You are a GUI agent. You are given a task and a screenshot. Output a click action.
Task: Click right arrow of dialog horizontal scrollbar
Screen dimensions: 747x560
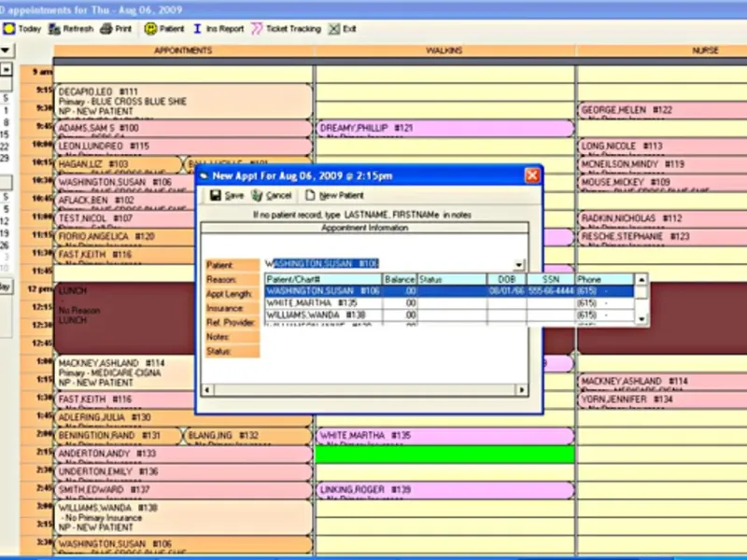click(522, 390)
